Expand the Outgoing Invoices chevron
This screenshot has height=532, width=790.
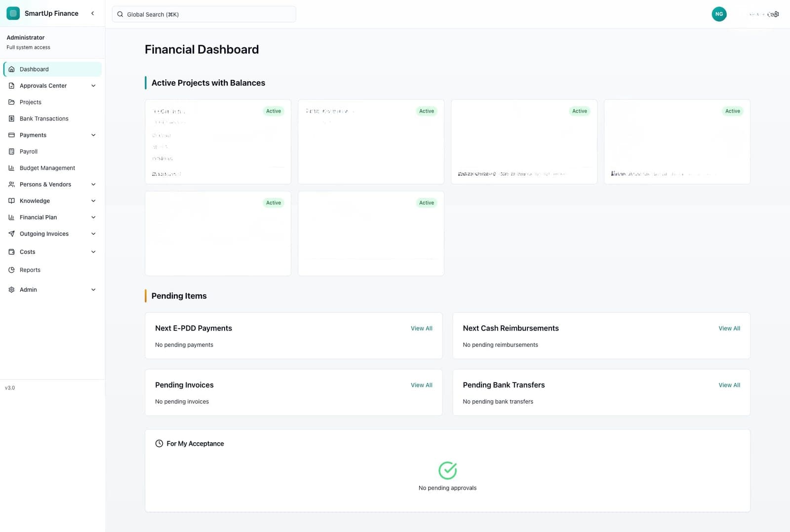(93, 233)
